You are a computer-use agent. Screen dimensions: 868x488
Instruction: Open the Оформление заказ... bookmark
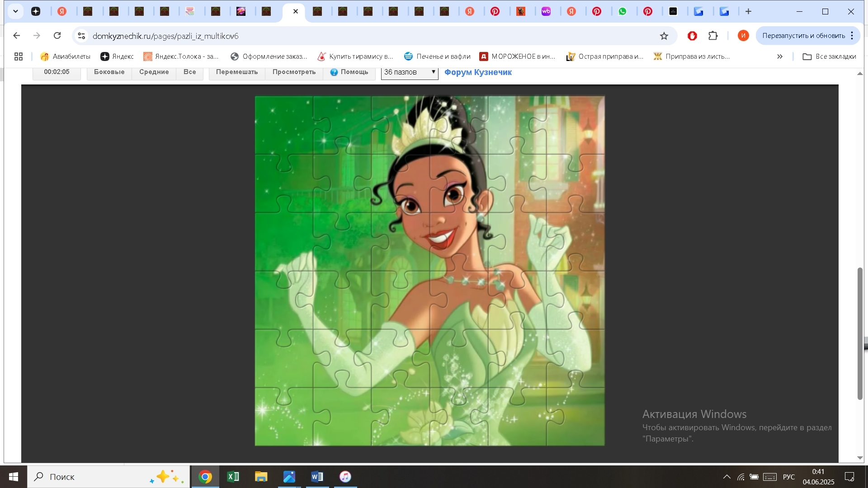(x=269, y=56)
